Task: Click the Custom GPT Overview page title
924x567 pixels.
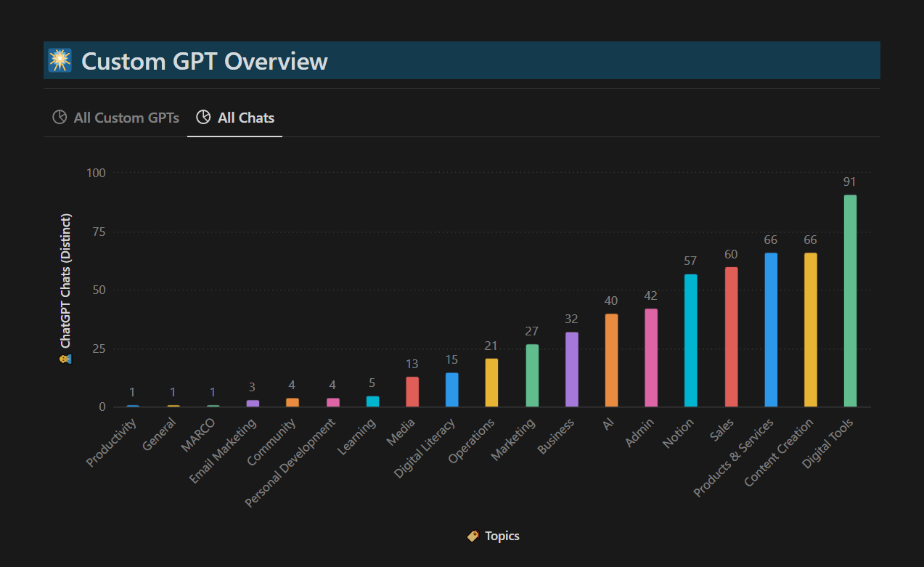Action: point(205,61)
